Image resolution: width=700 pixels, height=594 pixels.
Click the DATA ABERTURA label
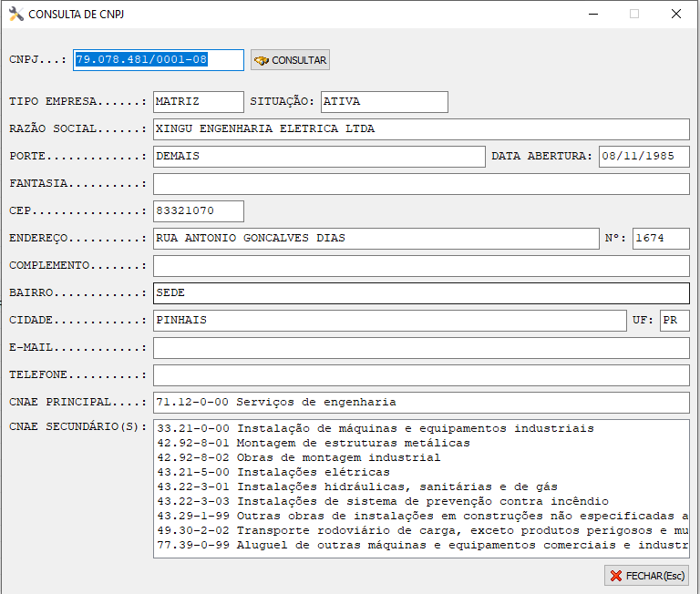541,156
